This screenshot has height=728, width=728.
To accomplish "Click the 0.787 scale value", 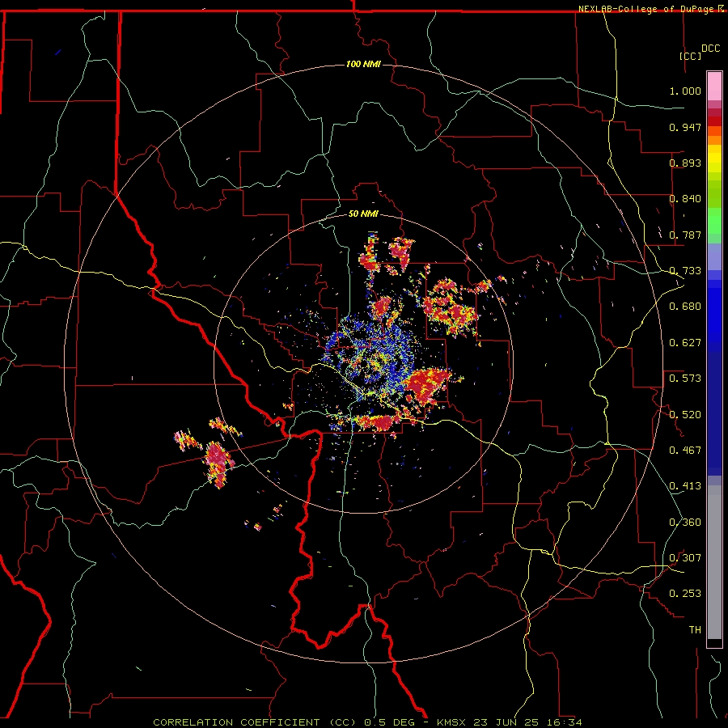I will (x=685, y=235).
